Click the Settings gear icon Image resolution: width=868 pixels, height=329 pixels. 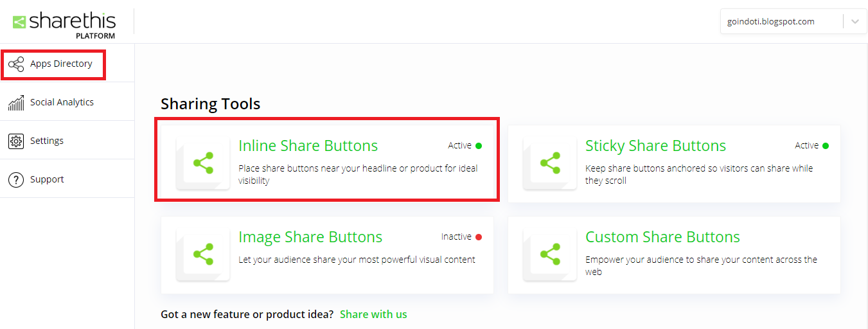click(16, 141)
